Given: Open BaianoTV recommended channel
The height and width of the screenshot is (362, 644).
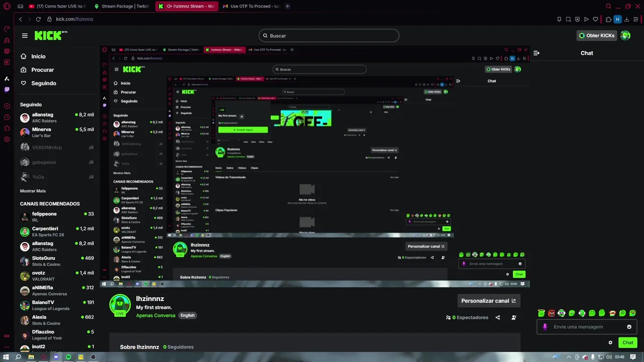Looking at the screenshot, I should pyautogui.click(x=57, y=305).
